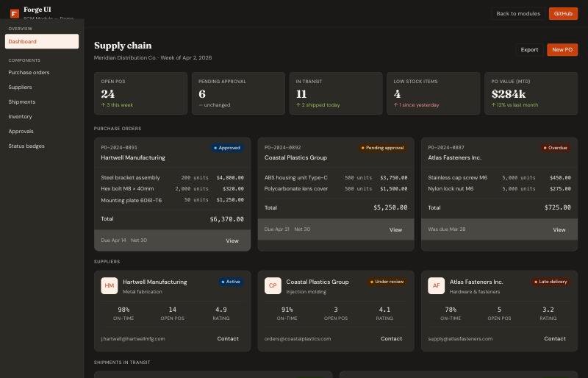Contact Hartwell Manufacturing supplier

pyautogui.click(x=228, y=338)
